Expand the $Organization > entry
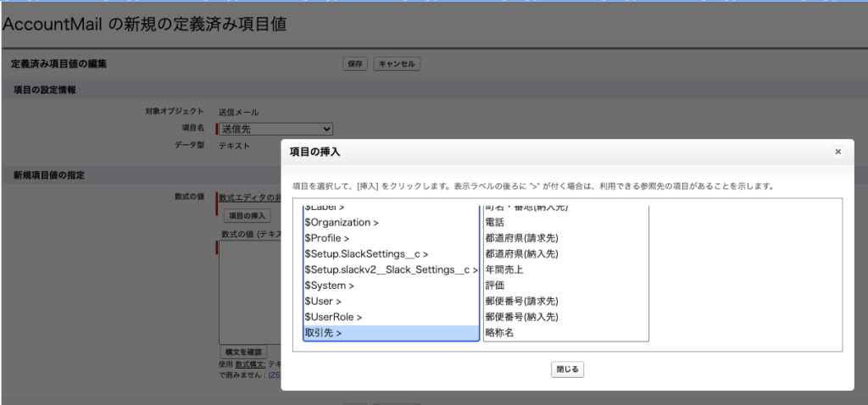Screen dimensions: 868x405 391,223
